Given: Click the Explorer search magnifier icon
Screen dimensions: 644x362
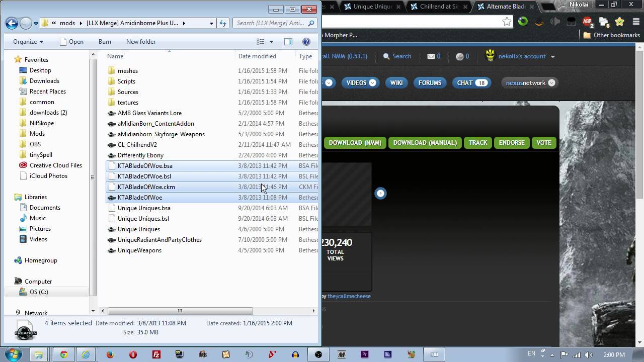Looking at the screenshot, I should (311, 23).
